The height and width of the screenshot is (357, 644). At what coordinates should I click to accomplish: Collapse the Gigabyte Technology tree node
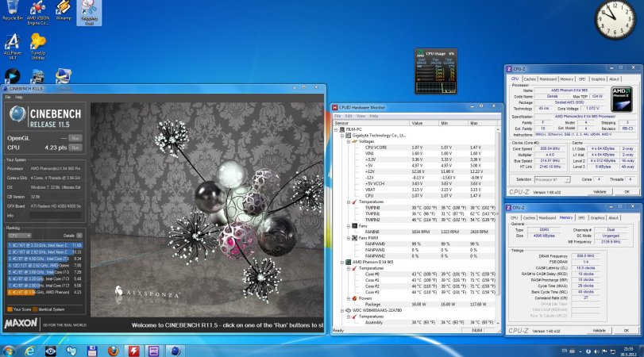coord(342,136)
